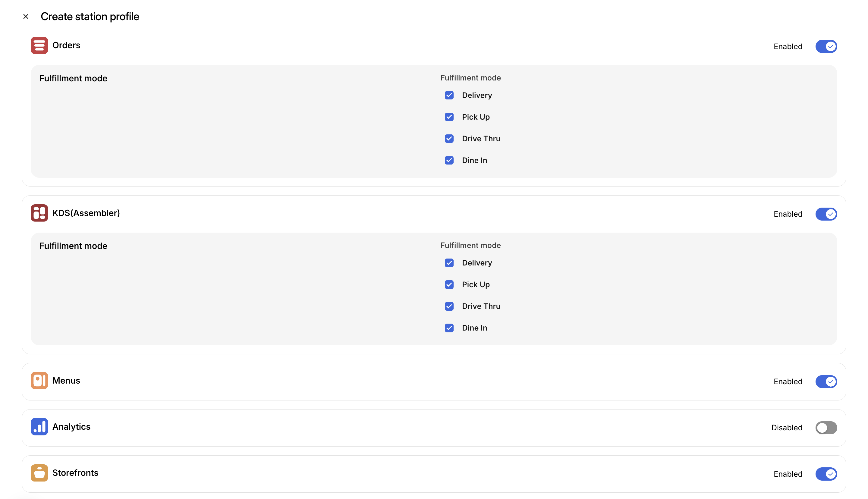Disable the Menus toggle switch
Screen dimensions: 868x499
(826, 381)
